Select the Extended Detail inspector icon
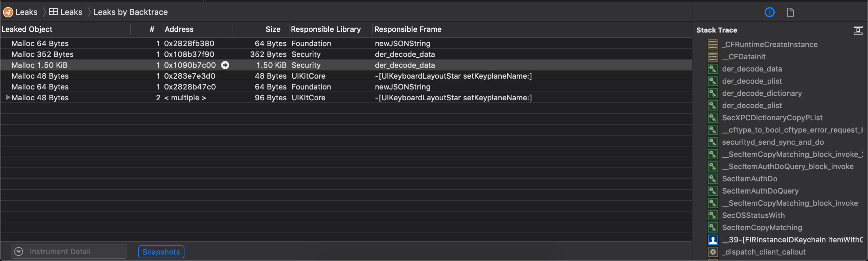 tap(769, 13)
